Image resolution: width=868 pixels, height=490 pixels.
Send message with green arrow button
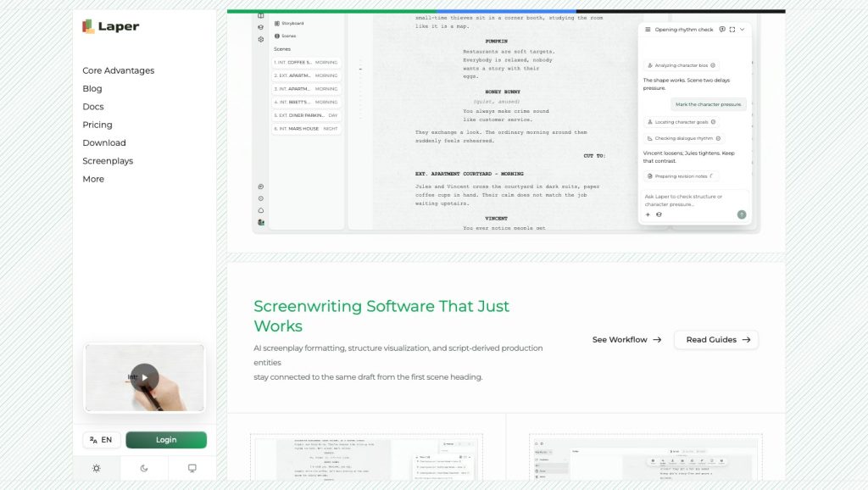tap(742, 214)
